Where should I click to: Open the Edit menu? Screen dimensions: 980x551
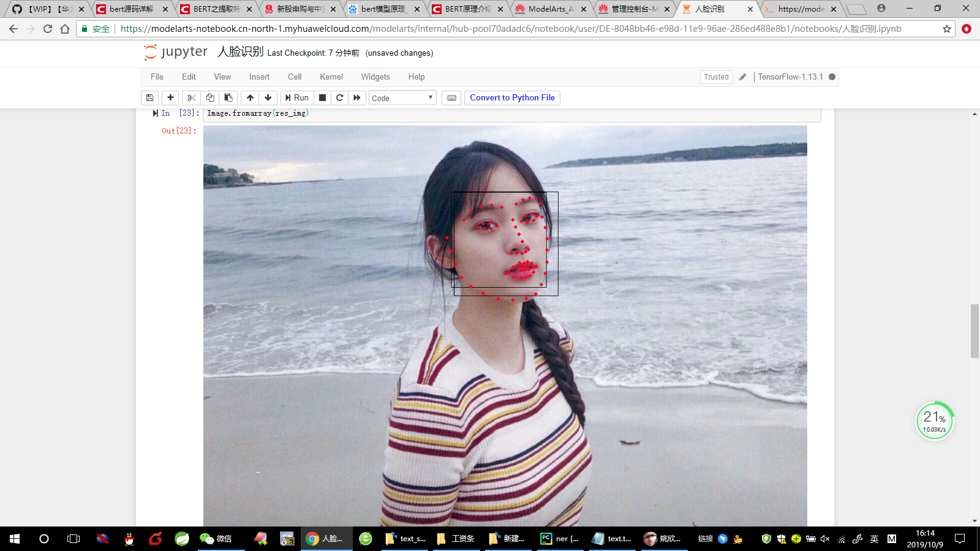(x=189, y=77)
